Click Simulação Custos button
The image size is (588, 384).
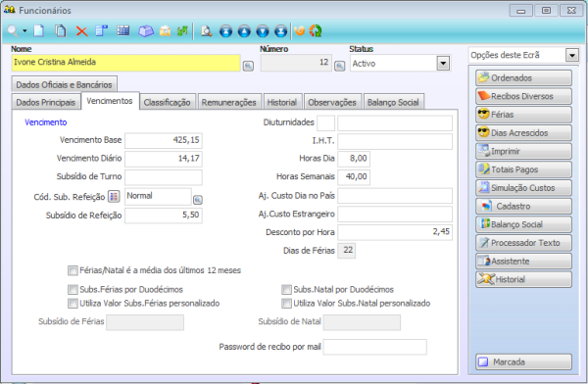tap(523, 188)
